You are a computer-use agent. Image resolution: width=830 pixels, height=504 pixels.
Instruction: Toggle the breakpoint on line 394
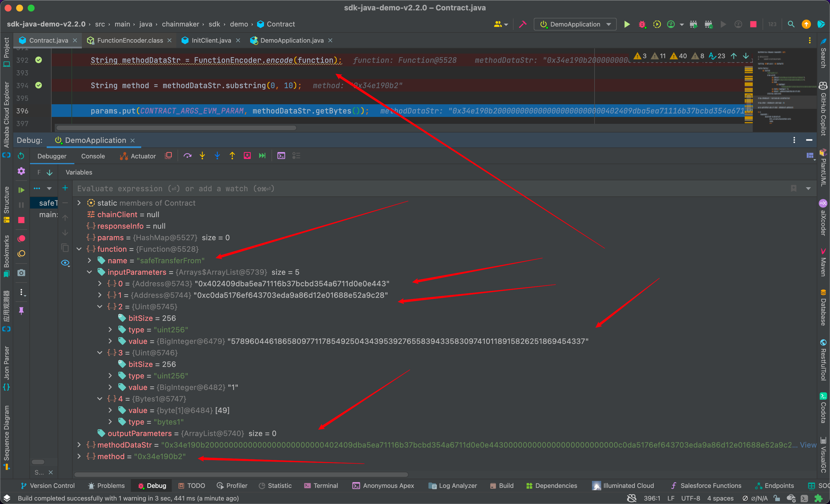pyautogui.click(x=39, y=85)
